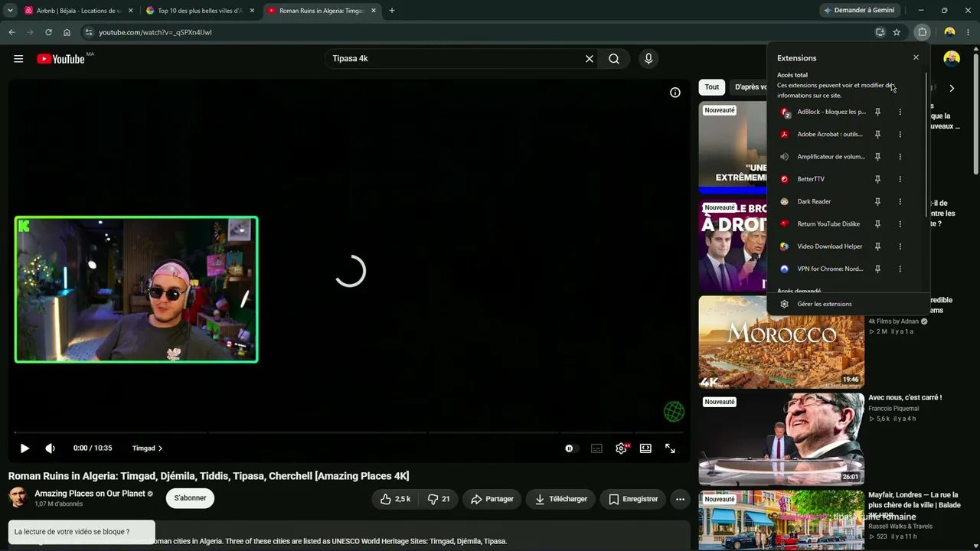Save video with Enregistrer button
Screen dimensions: 980x551
coord(633,499)
